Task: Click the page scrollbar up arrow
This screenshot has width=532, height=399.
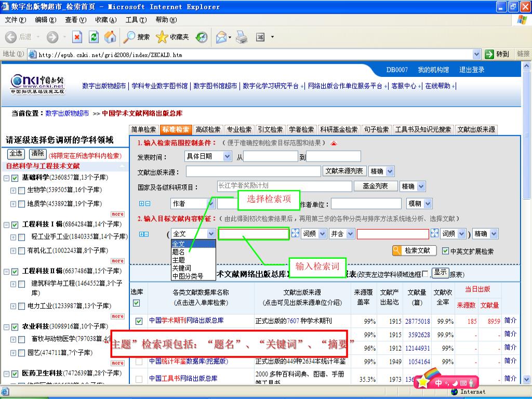Action: (526, 66)
